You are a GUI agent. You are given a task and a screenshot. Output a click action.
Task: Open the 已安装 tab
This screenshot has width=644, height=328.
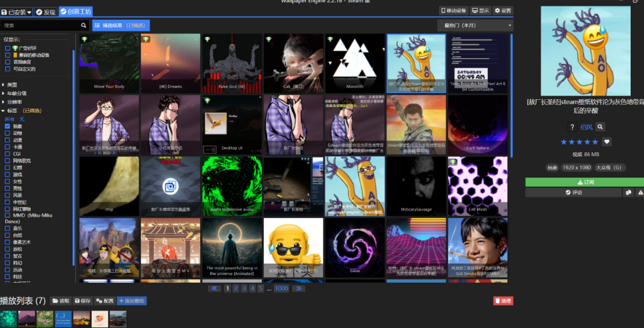[x=16, y=12]
